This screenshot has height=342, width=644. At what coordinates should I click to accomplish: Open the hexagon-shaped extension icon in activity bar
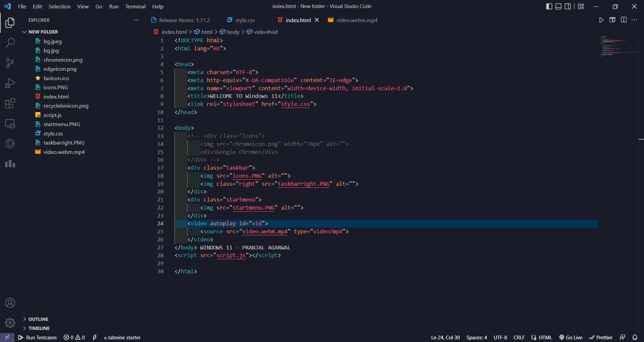10,144
